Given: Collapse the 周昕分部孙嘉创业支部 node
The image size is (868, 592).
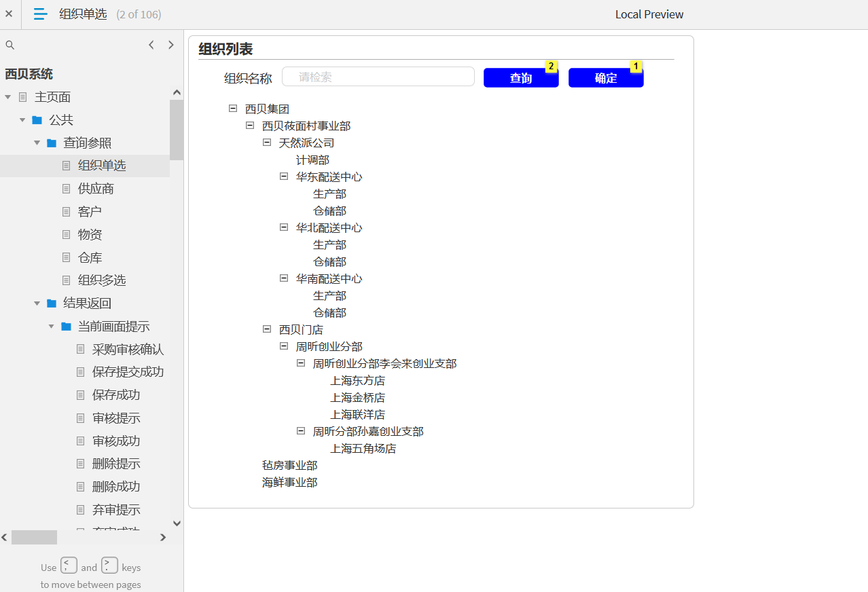Looking at the screenshot, I should point(301,431).
